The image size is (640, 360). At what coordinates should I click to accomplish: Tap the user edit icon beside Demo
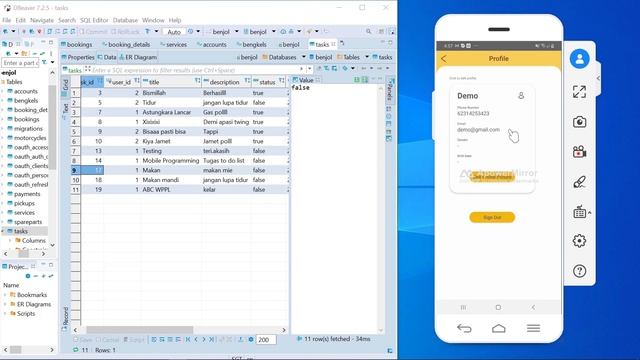521,96
